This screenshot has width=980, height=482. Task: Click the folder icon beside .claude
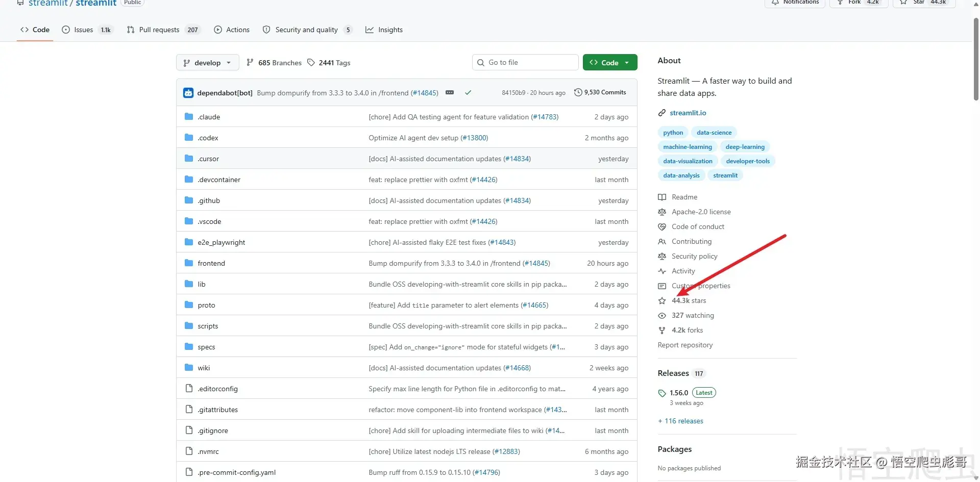tap(189, 117)
